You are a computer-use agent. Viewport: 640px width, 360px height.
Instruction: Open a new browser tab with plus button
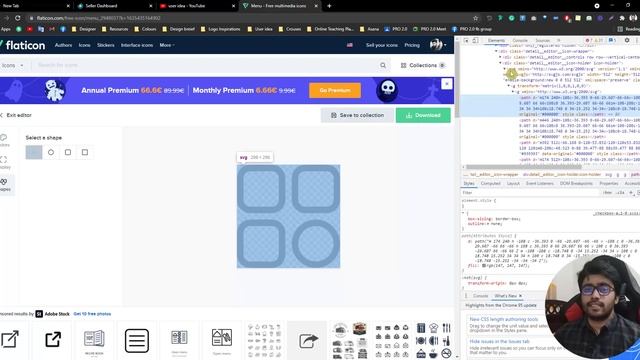(329, 6)
